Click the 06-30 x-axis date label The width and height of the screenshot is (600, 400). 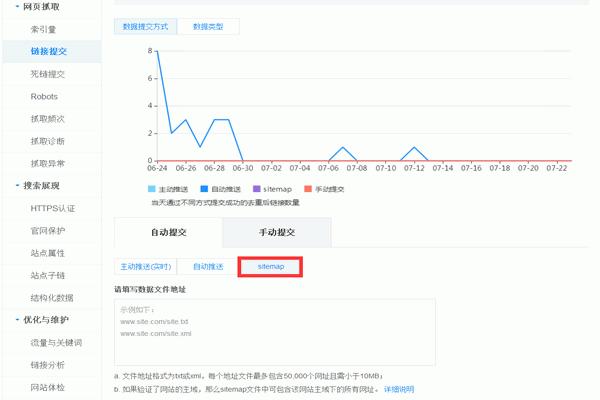[243, 168]
